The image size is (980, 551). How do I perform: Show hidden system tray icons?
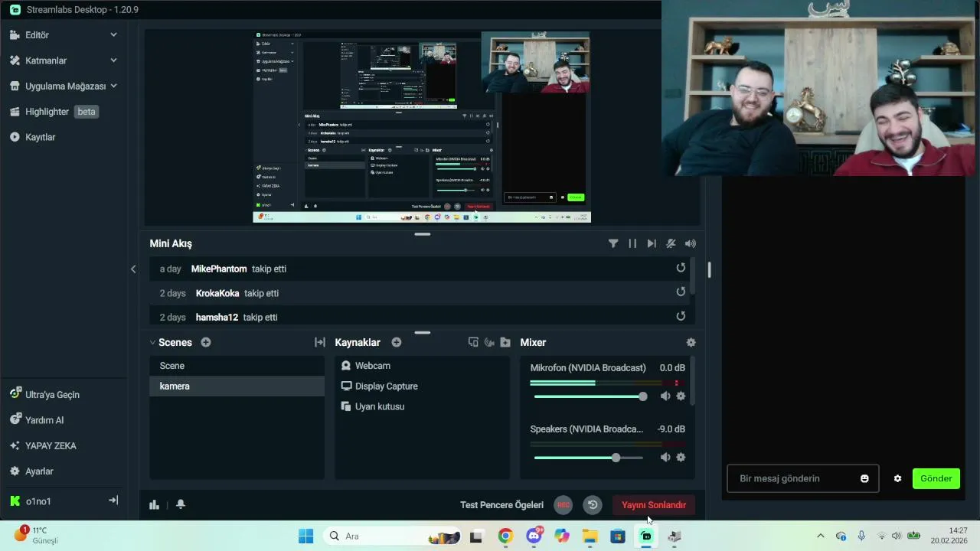pyautogui.click(x=821, y=536)
